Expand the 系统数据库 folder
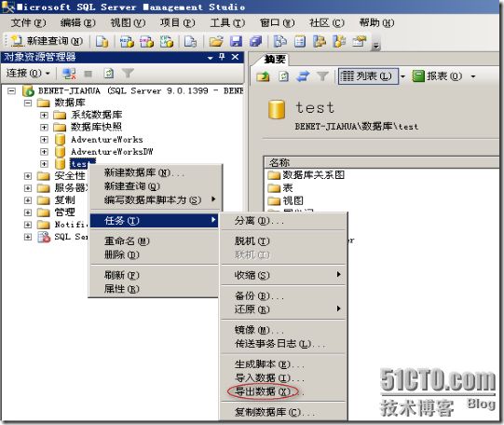 coord(44,115)
